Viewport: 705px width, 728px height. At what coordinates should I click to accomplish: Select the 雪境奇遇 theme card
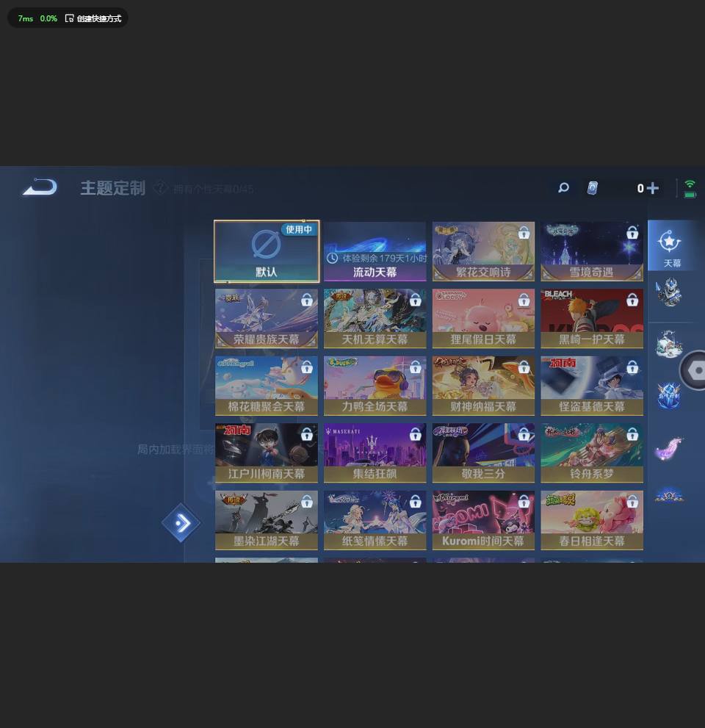tap(592, 251)
